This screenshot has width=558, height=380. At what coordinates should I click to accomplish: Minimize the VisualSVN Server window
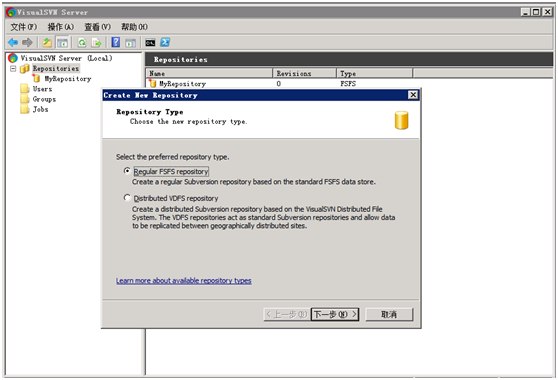[x=526, y=12]
